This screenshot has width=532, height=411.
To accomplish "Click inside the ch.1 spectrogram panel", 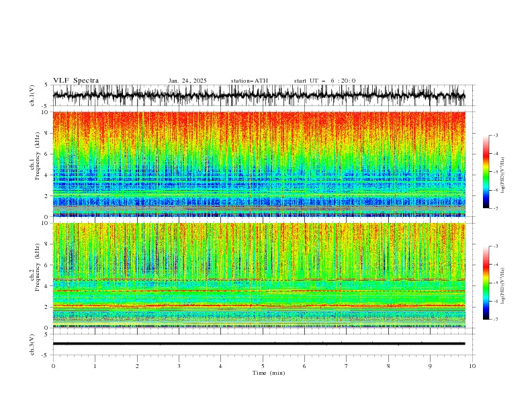I will tap(259, 164).
